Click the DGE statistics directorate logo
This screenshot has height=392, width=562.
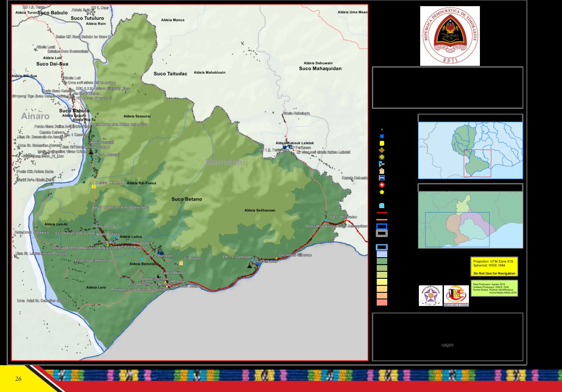click(x=456, y=295)
